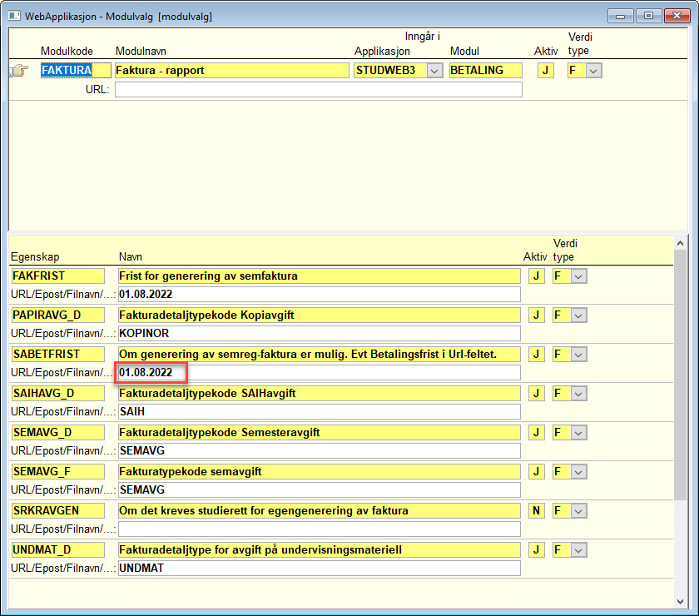Click the SRKRAVGEN Egenskap field
The height and width of the screenshot is (616, 699).
58,511
